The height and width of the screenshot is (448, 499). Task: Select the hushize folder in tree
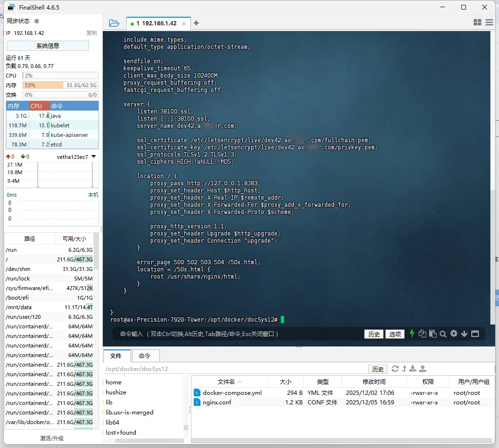[x=116, y=392]
